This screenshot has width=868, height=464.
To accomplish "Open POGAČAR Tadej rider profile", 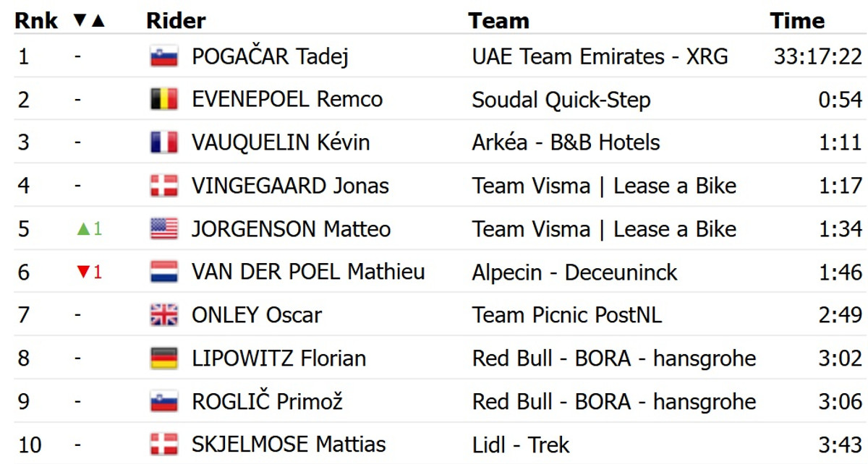I will click(270, 56).
